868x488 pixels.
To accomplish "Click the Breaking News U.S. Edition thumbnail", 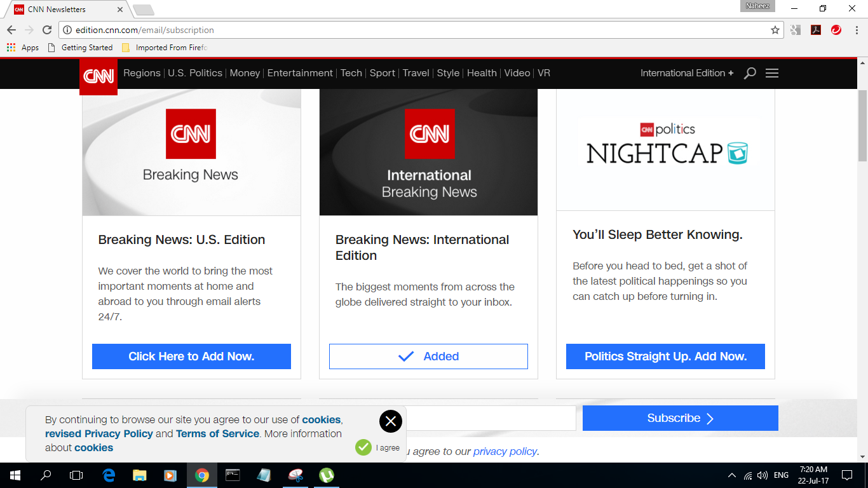I will [191, 152].
